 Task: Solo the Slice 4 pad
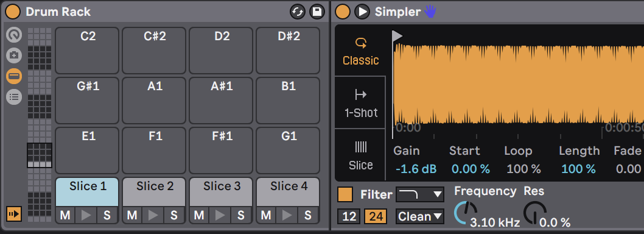308,215
